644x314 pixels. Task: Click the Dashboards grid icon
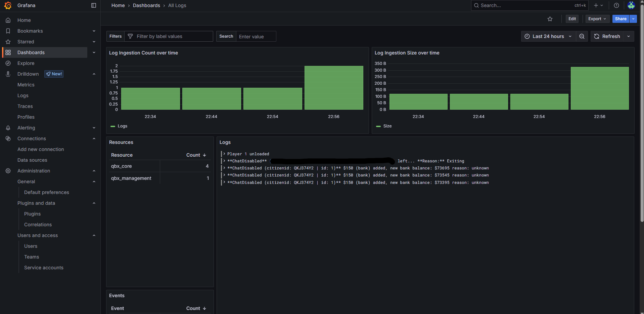(8, 52)
